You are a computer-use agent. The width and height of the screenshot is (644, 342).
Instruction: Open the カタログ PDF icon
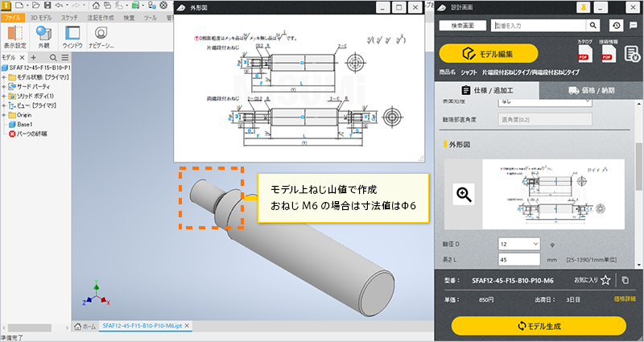coord(584,53)
